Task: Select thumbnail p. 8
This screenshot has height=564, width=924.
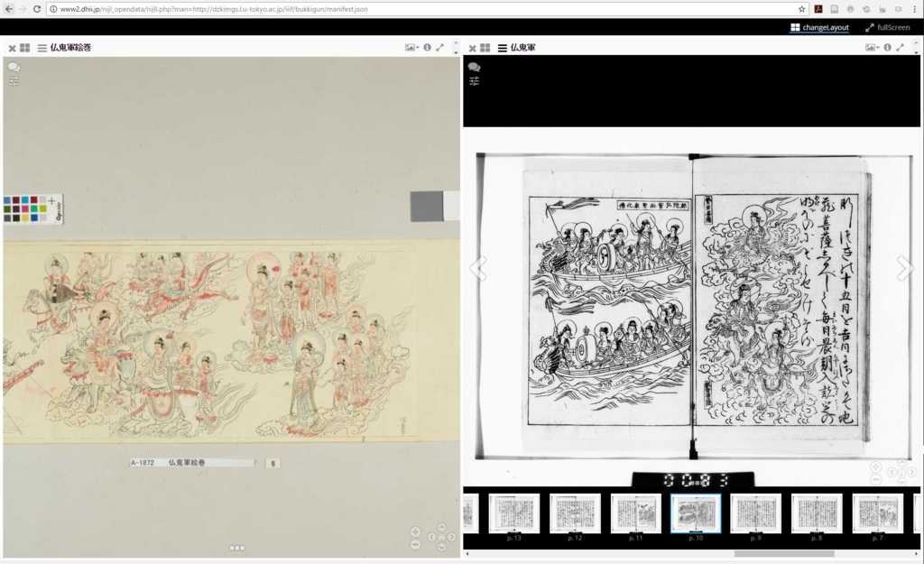Action: 817,513
